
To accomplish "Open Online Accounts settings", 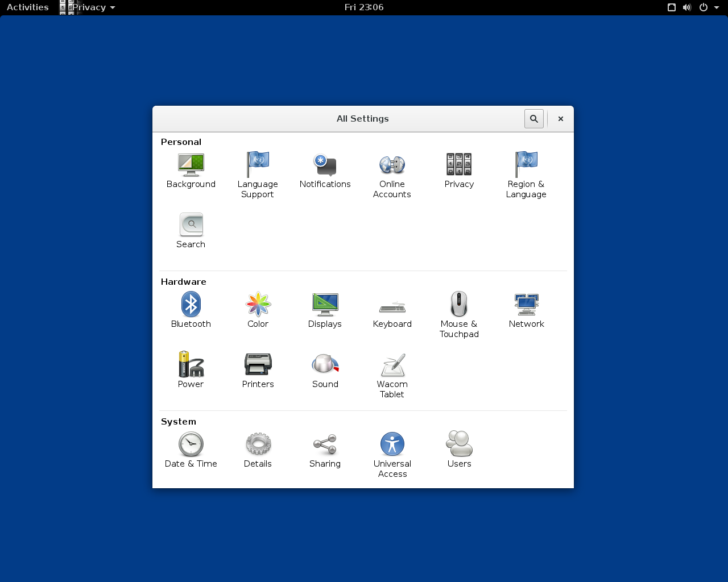I will 392,175.
